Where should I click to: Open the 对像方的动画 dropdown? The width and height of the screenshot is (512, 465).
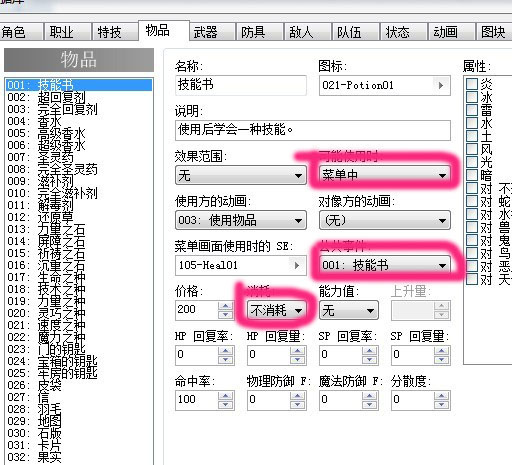385,220
